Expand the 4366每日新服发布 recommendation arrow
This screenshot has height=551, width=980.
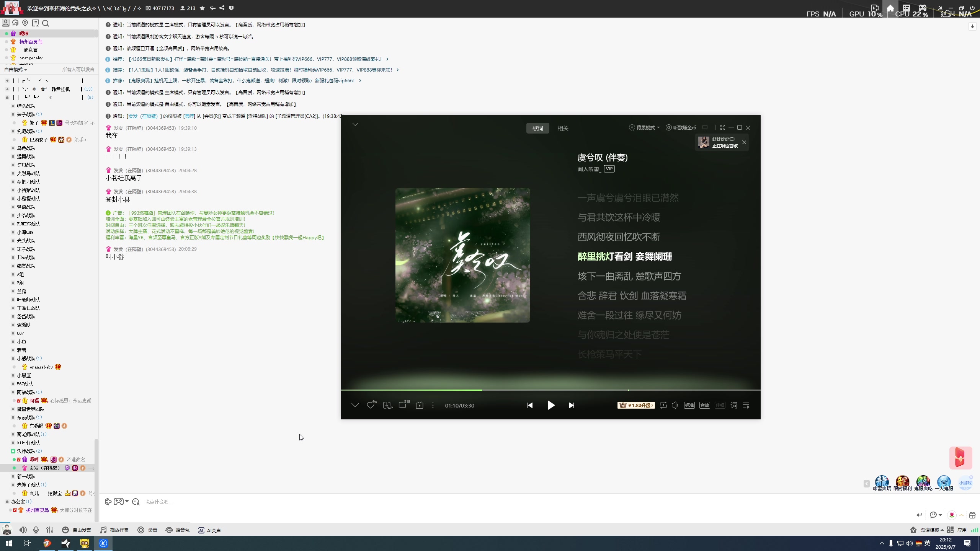(x=387, y=59)
